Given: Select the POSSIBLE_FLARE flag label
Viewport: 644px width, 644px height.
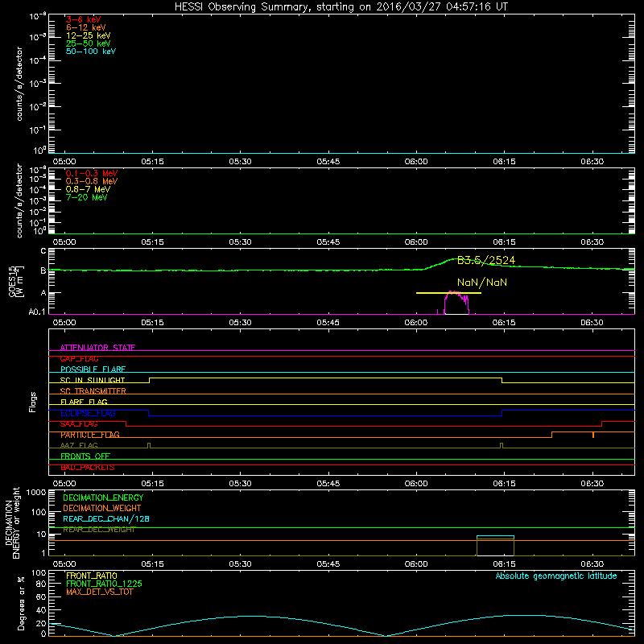Looking at the screenshot, I should click(93, 369).
